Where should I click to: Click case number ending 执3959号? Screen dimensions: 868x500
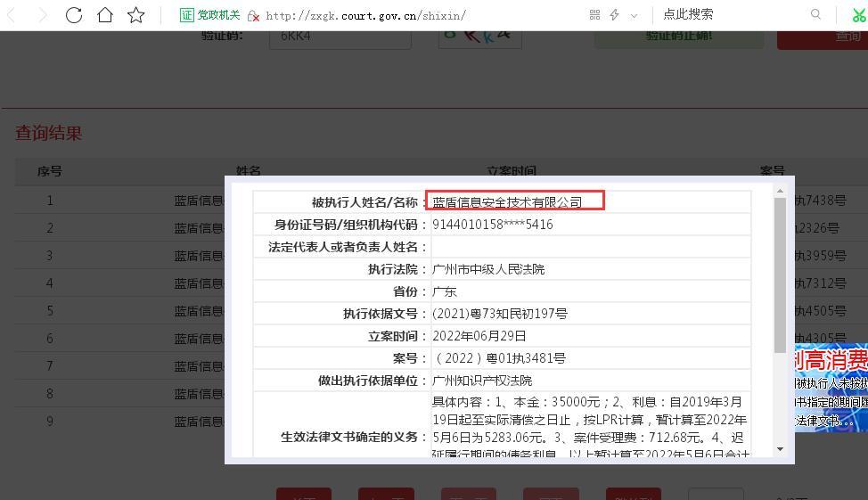click(x=821, y=255)
